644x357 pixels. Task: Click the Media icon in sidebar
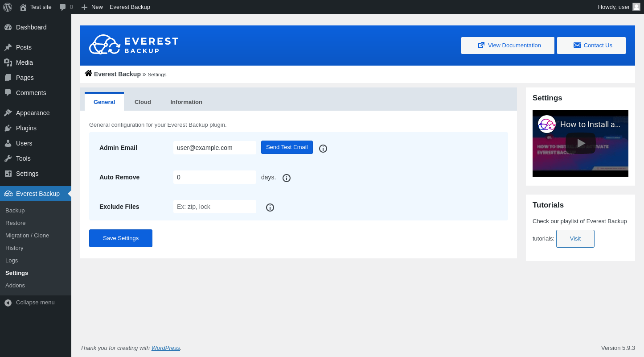pos(8,62)
